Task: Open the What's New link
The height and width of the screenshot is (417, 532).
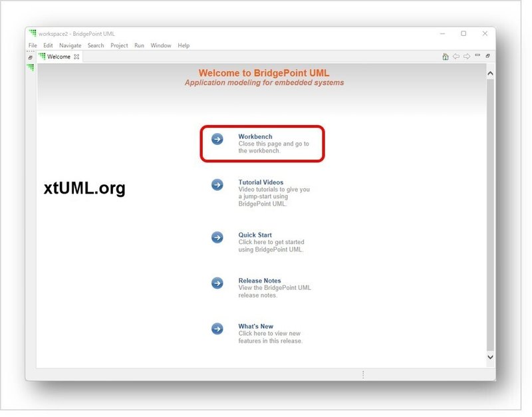Action: point(255,326)
